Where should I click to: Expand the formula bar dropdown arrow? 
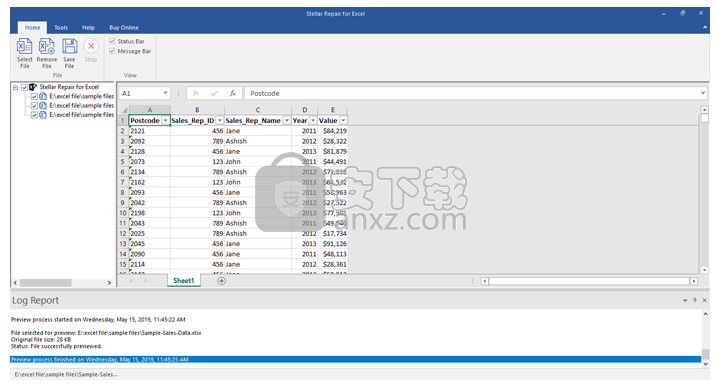[x=702, y=93]
